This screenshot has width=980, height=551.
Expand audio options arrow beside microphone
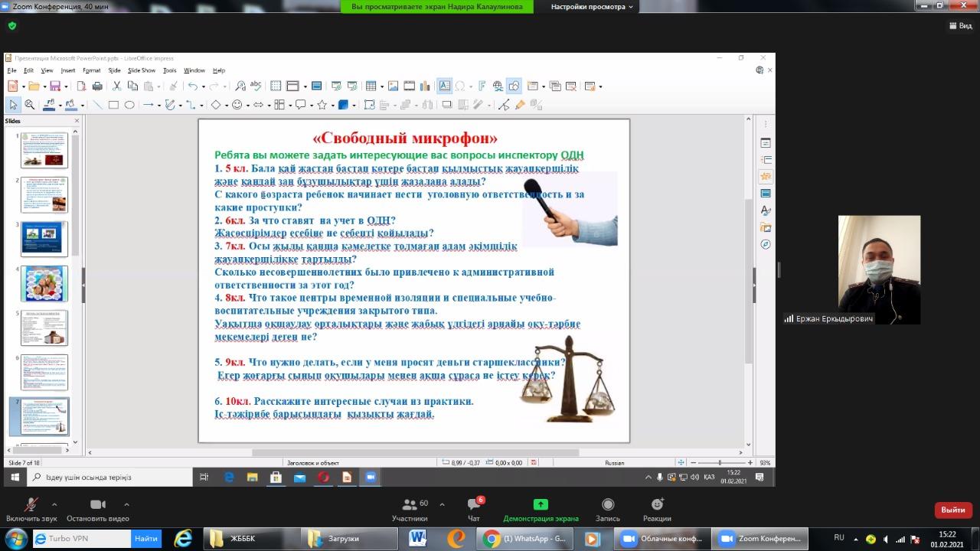(x=54, y=504)
